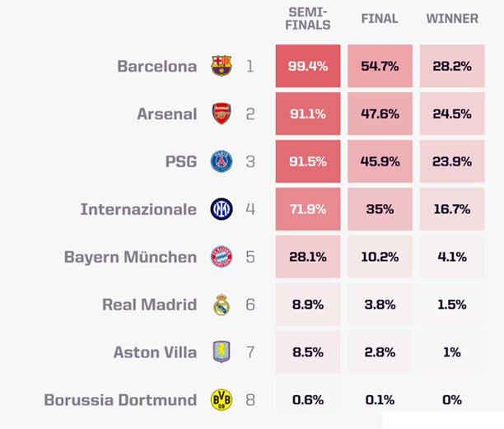Open the Internazionale team name link
504x429 pixels.
(138, 209)
